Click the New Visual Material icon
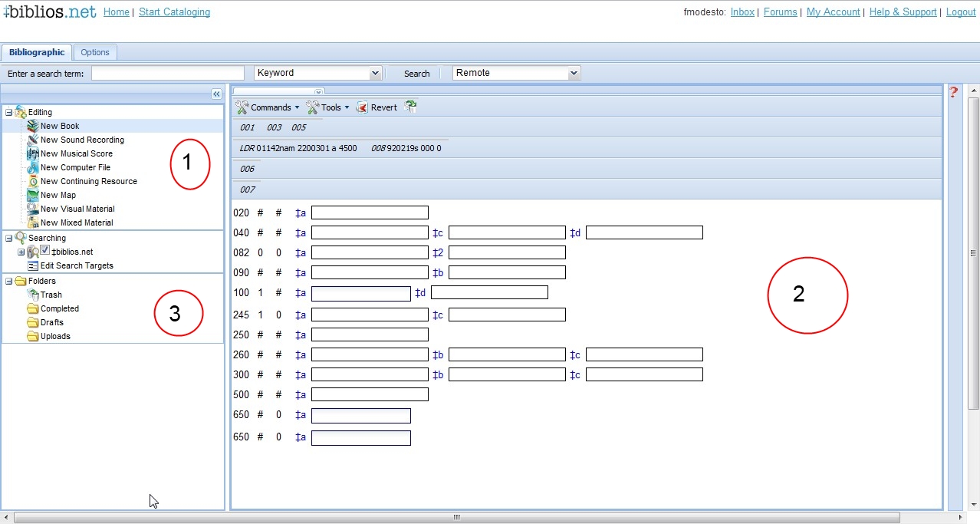 (x=32, y=209)
